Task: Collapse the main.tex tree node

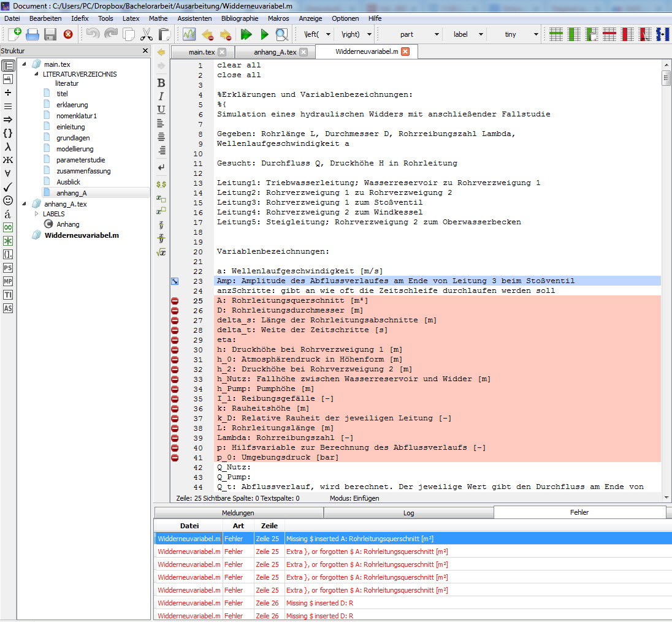Action: point(24,64)
